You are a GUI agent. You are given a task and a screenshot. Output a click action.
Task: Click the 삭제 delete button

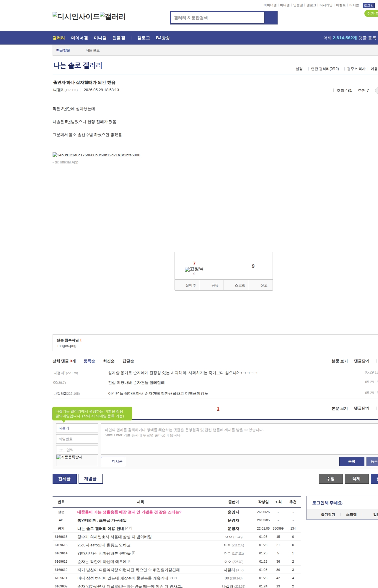tap(356, 479)
